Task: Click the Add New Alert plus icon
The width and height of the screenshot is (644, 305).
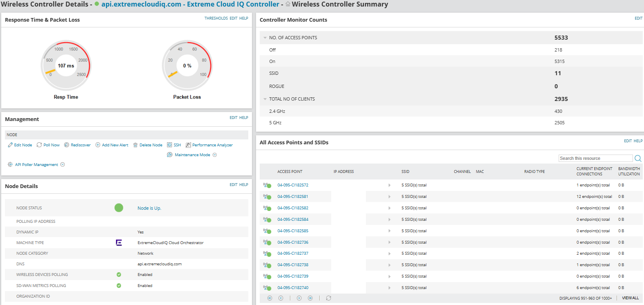Action: tap(98, 145)
